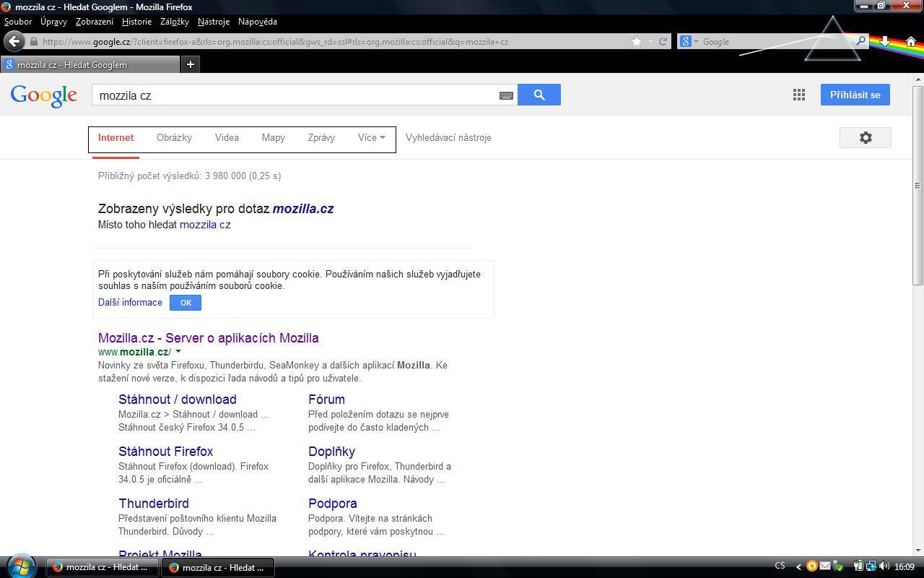The width and height of the screenshot is (924, 578).
Task: Click OK on the cookie notice
Action: point(186,303)
